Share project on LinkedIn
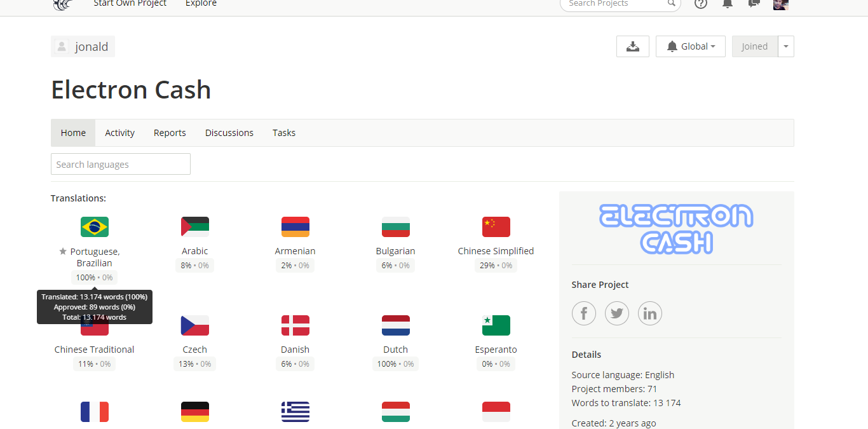868x429 pixels. pos(650,313)
